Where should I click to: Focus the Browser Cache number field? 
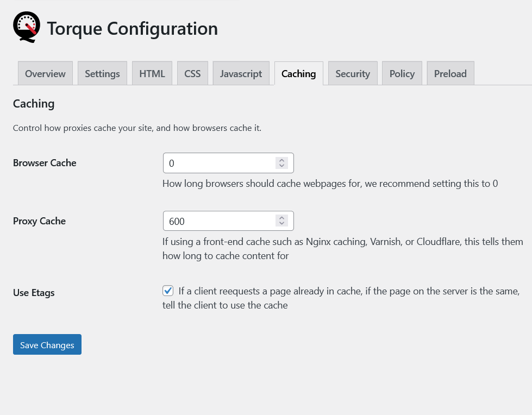click(x=217, y=163)
